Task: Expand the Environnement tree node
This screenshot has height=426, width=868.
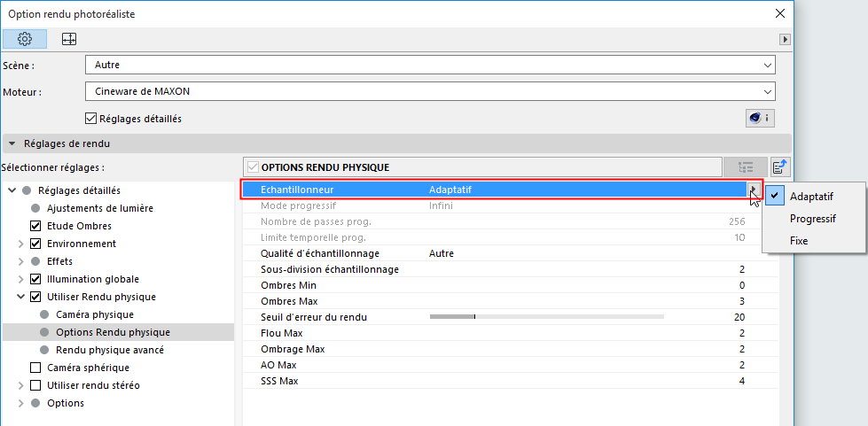Action: pos(21,244)
